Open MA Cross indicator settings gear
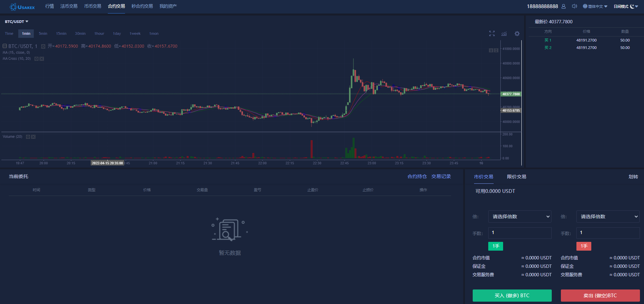644x304 pixels. point(36,58)
